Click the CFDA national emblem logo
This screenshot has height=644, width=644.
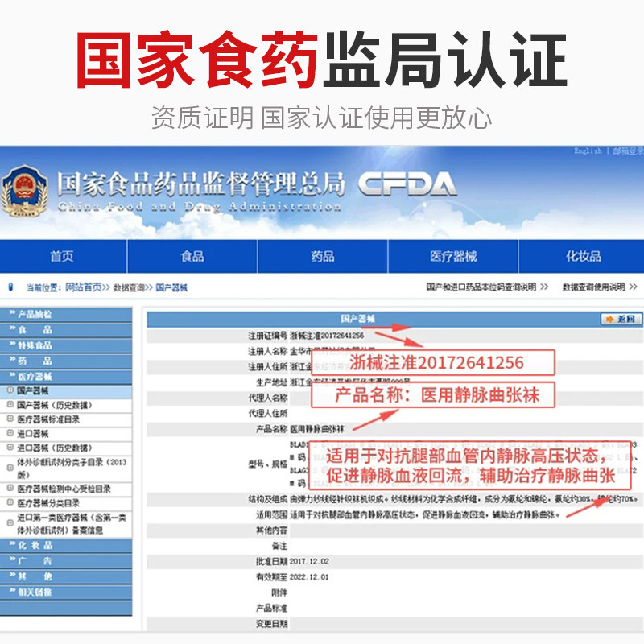[24, 191]
